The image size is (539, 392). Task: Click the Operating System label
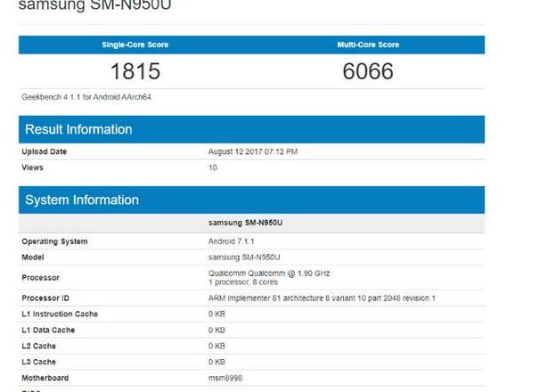(54, 241)
